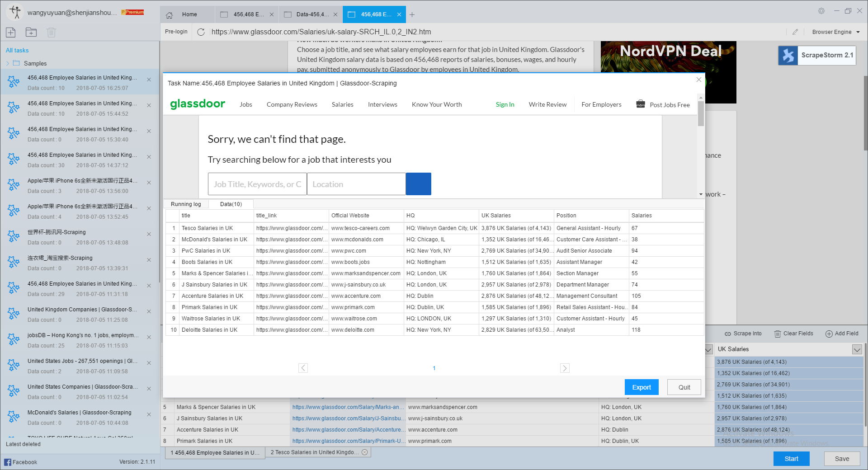Click the Home tab house icon

coord(170,14)
